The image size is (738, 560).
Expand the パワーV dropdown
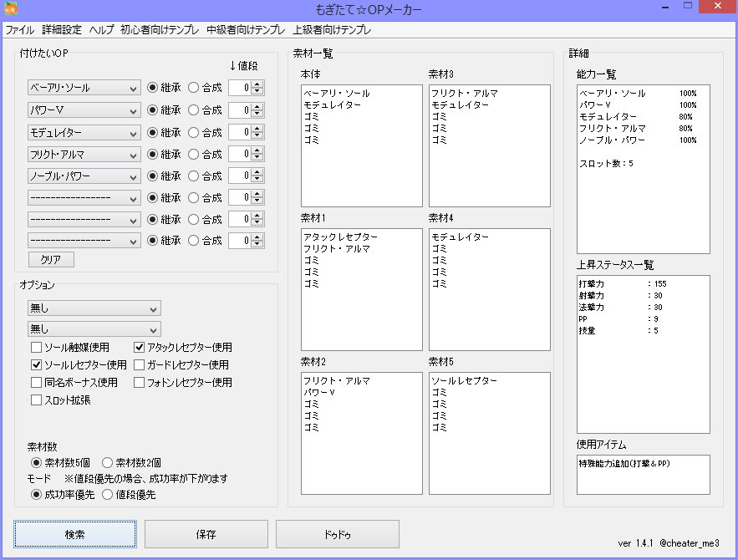pyautogui.click(x=84, y=110)
